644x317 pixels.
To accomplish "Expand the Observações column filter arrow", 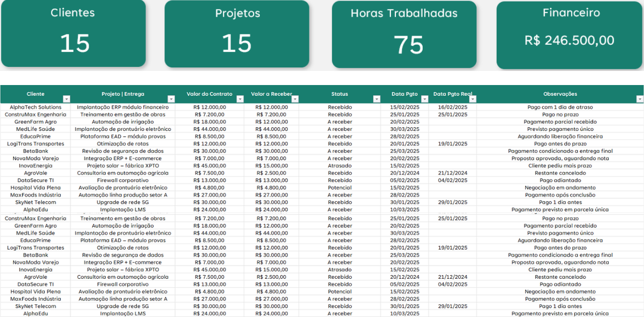I will click(639, 99).
